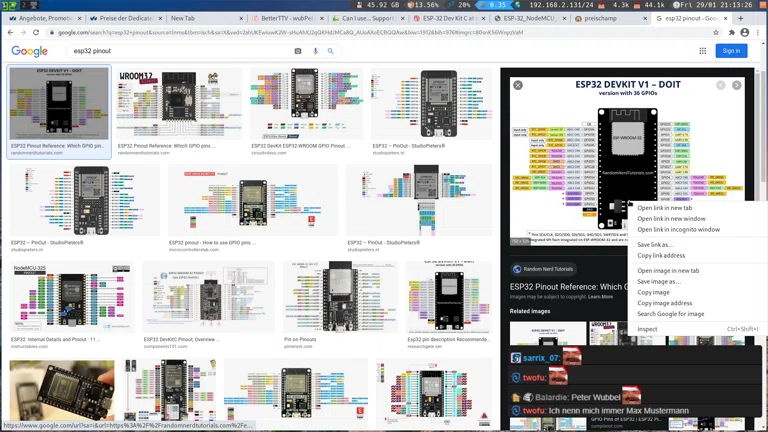This screenshot has width=768, height=432.
Task: Select 'Inspect' in the context menu
Action: (648, 329)
